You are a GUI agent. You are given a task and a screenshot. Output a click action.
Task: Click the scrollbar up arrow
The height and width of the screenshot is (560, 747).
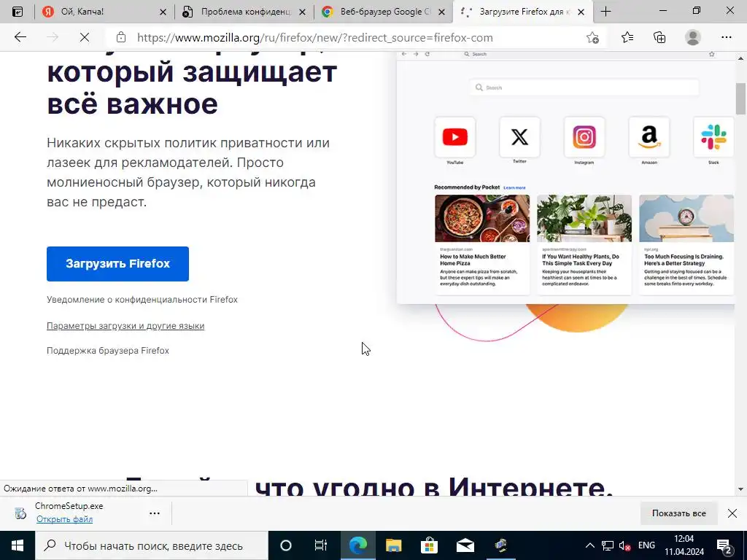pyautogui.click(x=741, y=58)
